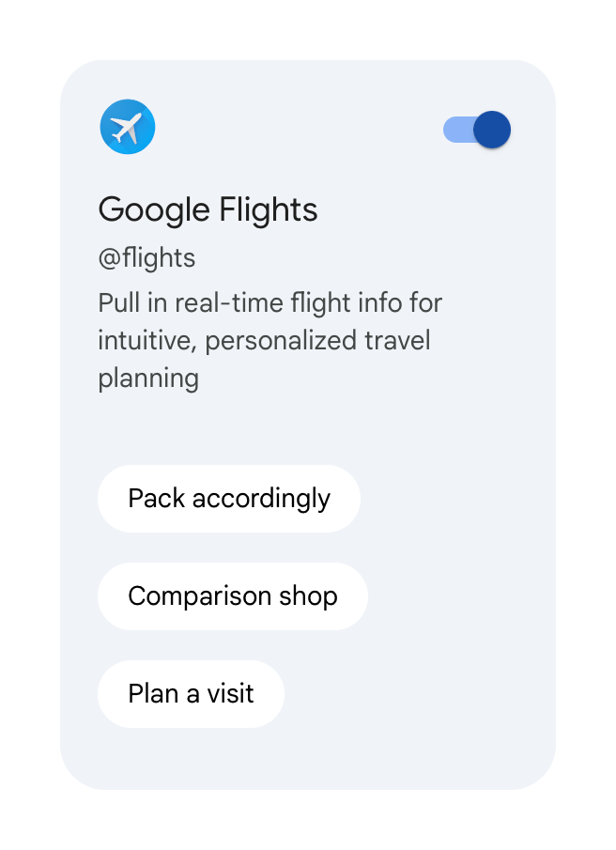
Task: Choose the "Plan a visit" chip
Action: coord(191,694)
